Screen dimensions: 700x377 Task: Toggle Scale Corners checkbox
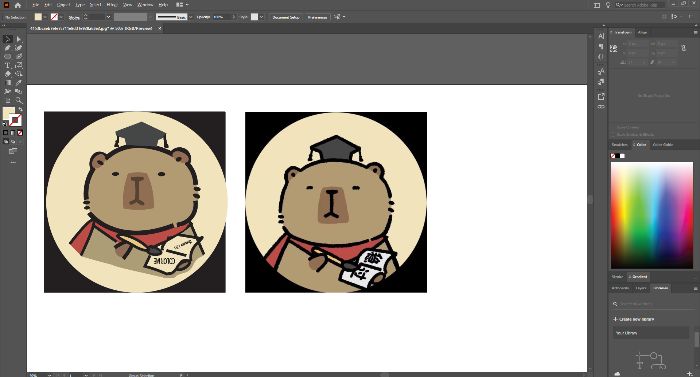[x=613, y=128]
